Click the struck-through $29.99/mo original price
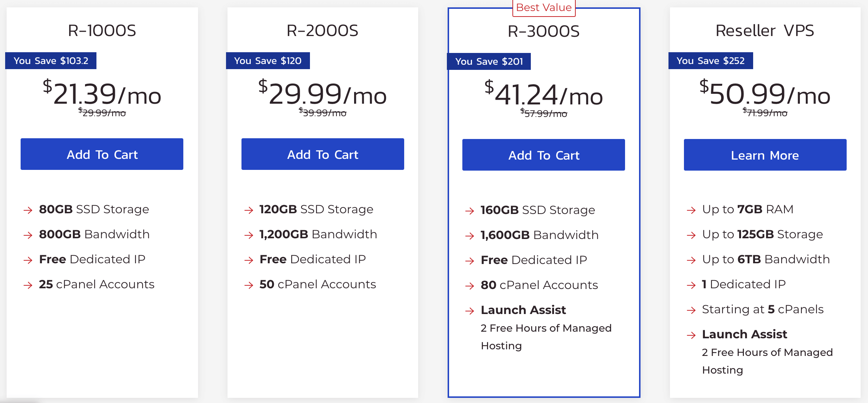The height and width of the screenshot is (403, 868). (x=102, y=113)
